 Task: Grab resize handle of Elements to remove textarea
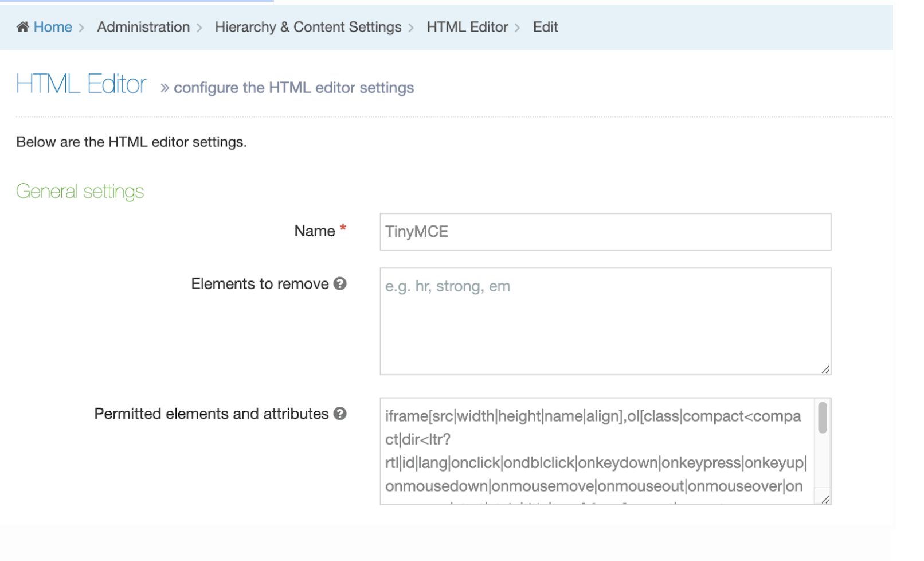(x=825, y=370)
